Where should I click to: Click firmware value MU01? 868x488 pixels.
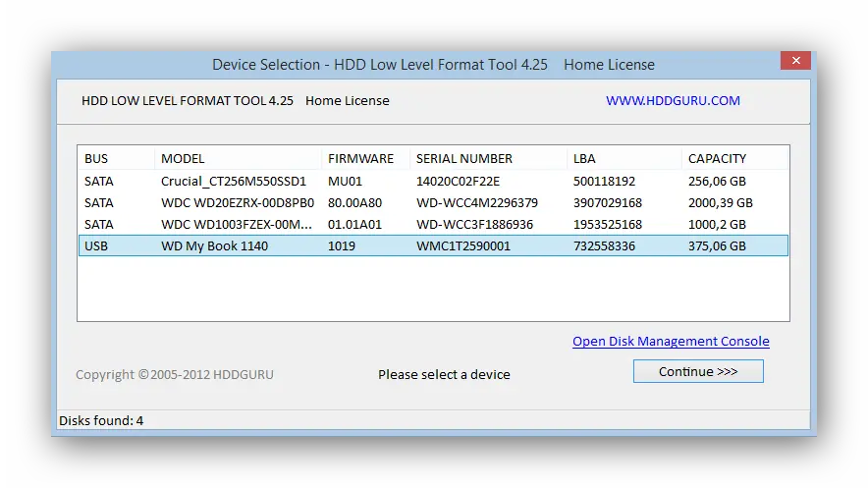(345, 181)
